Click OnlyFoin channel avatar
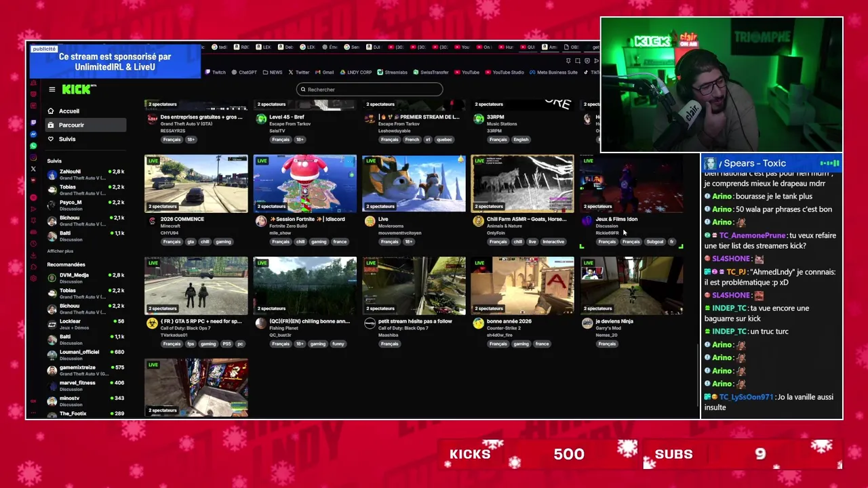This screenshot has width=868, height=488. [x=479, y=222]
